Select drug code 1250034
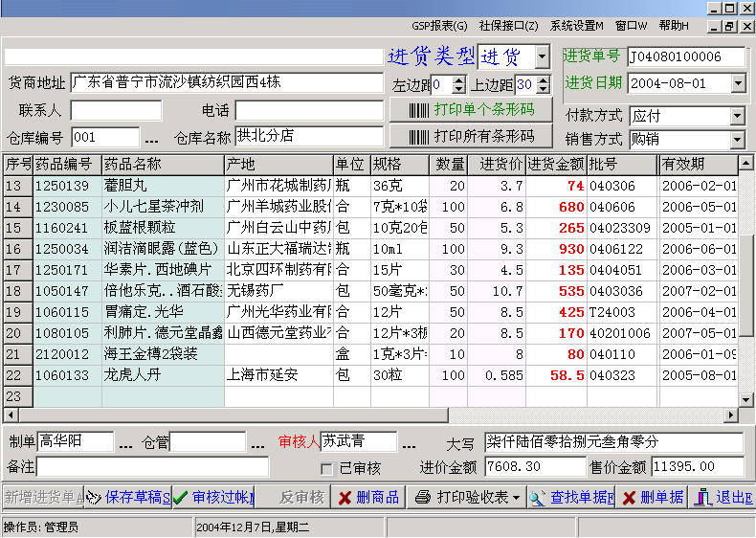 click(x=68, y=249)
